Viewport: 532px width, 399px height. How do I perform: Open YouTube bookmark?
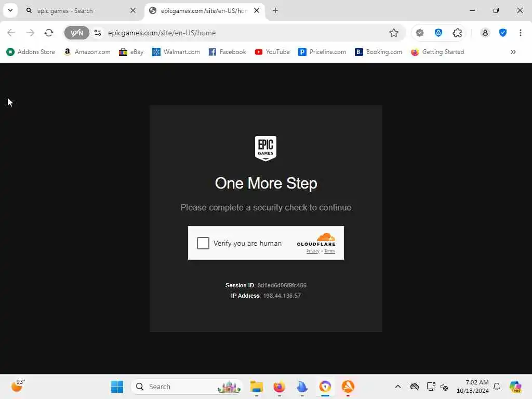(x=272, y=52)
